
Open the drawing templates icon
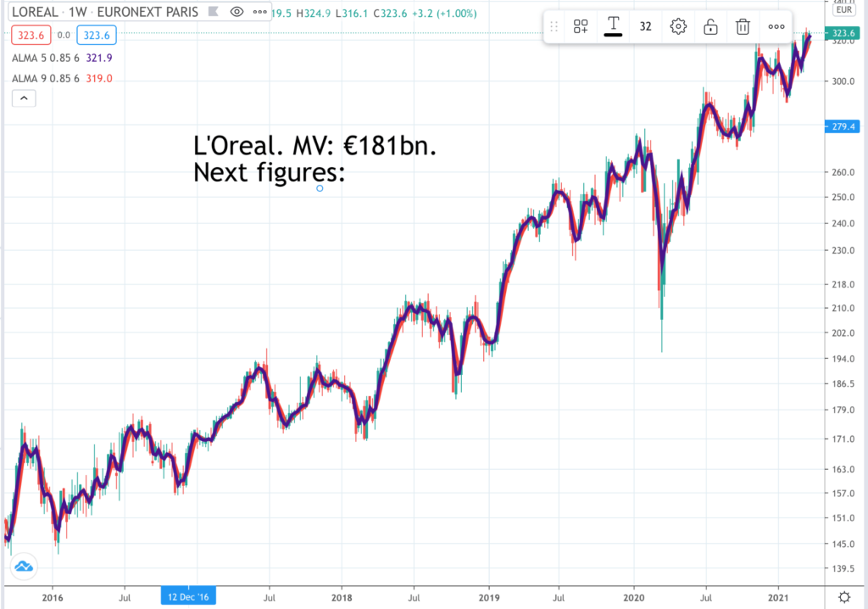point(581,26)
